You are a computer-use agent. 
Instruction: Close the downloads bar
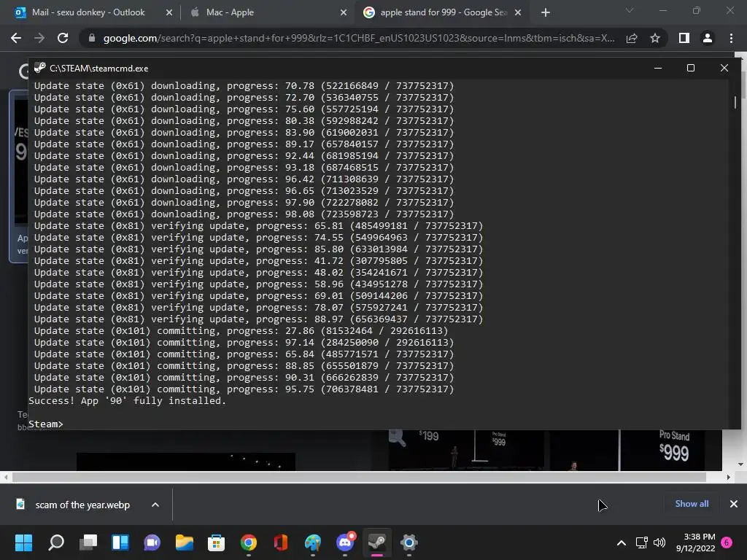tap(734, 504)
